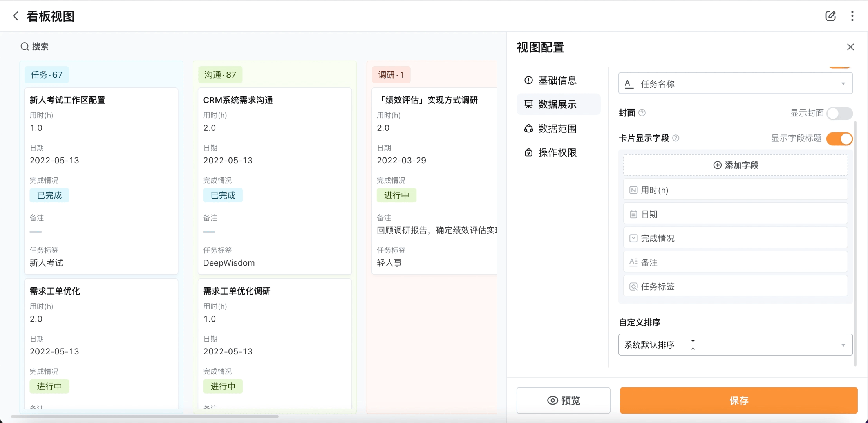The image size is (868, 423).
Task: Select the 完成情况 field row
Action: [736, 238]
